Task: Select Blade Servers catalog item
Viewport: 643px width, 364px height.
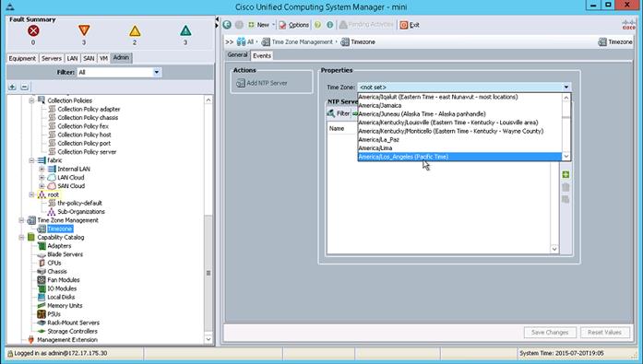Action: 65,254
